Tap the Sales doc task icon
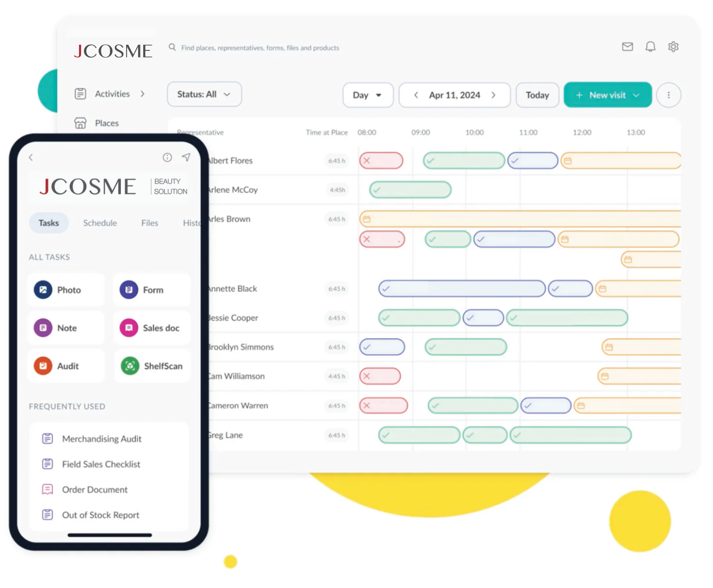Viewport: 713px width, 588px height. click(129, 328)
